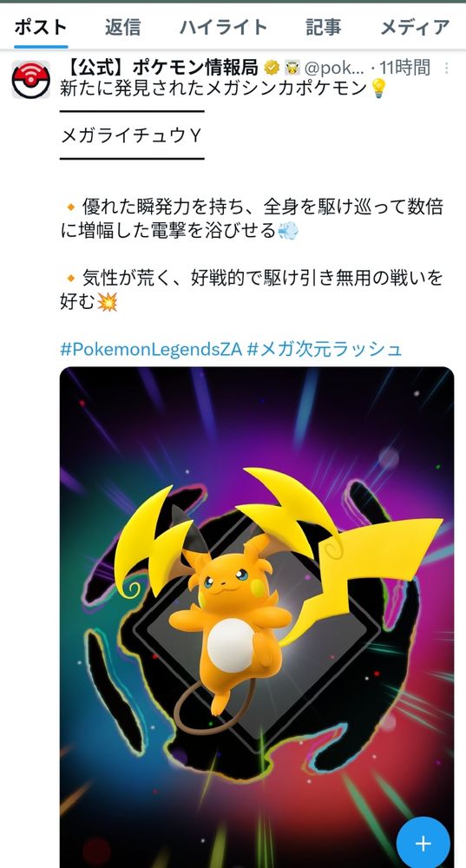Screen dimensions: 466x868
Task: Open the three-dot post options menu
Action: [447, 68]
